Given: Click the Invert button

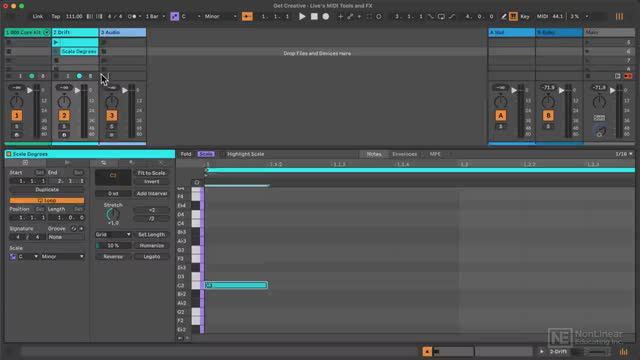Looking at the screenshot, I should pyautogui.click(x=151, y=182).
